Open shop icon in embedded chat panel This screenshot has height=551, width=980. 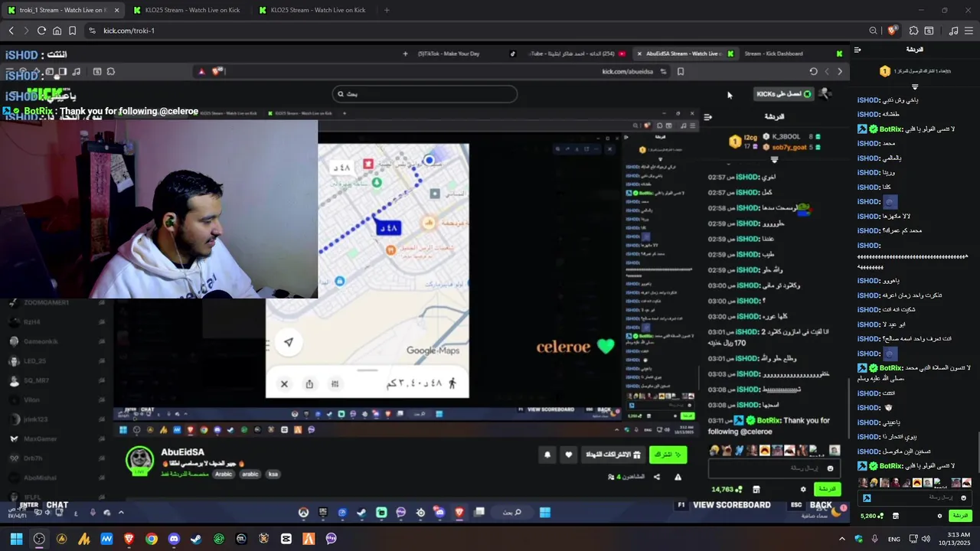pos(756,489)
